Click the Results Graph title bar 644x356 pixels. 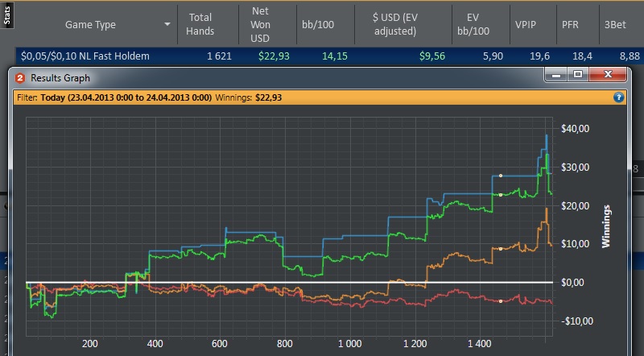pos(282,77)
